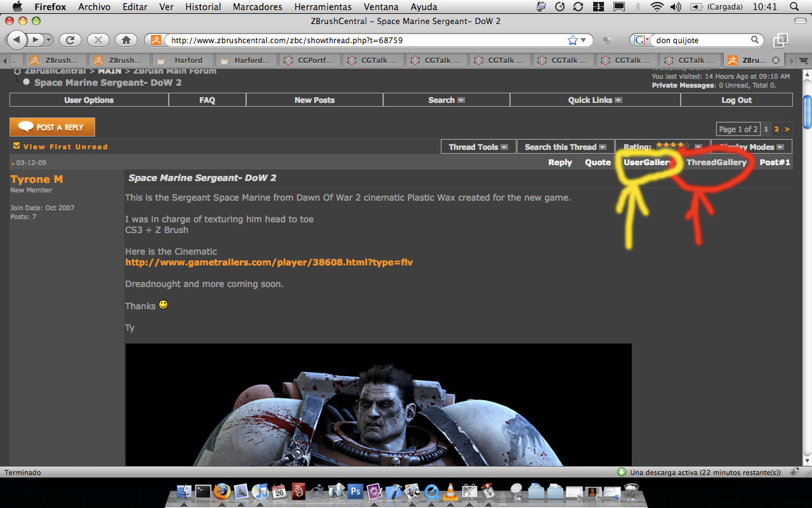
Task: Open the Apple menu
Action: [17, 7]
